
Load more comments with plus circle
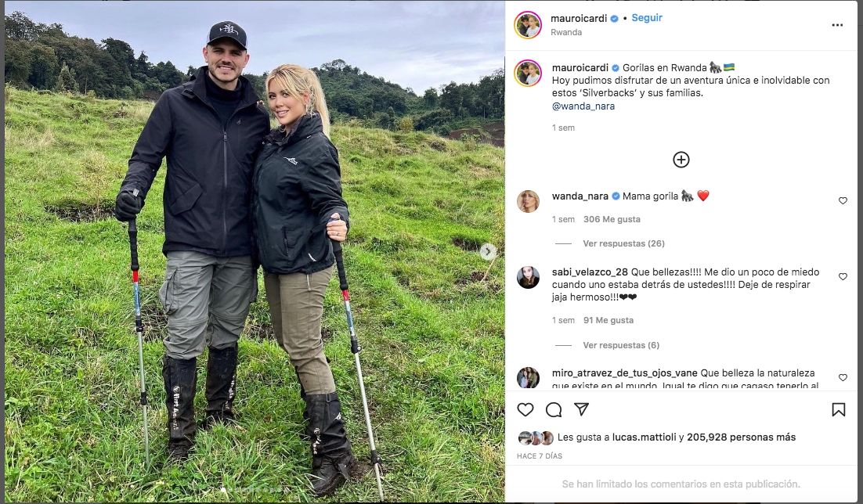(x=681, y=160)
